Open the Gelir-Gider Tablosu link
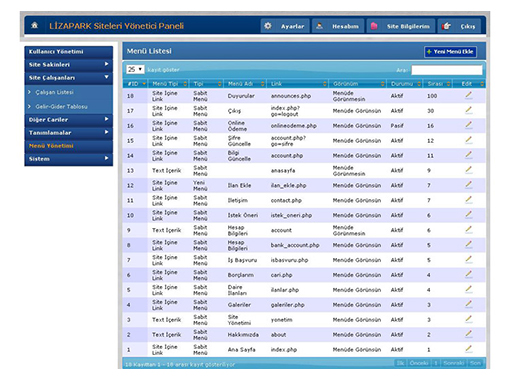 pyautogui.click(x=62, y=106)
